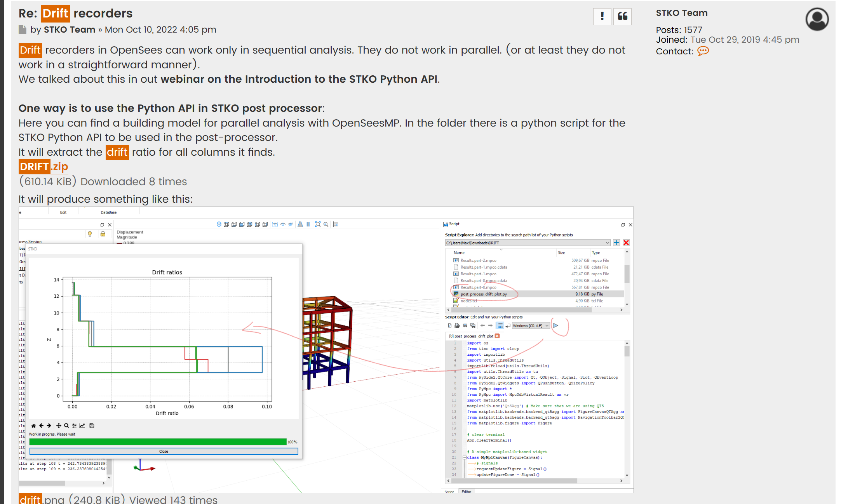841x504 pixels.
Task: Sort files by the Name column header
Action: pyautogui.click(x=459, y=253)
